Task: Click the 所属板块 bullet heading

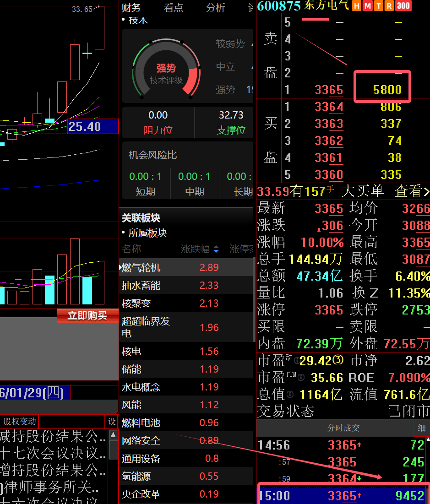Action: [147, 233]
